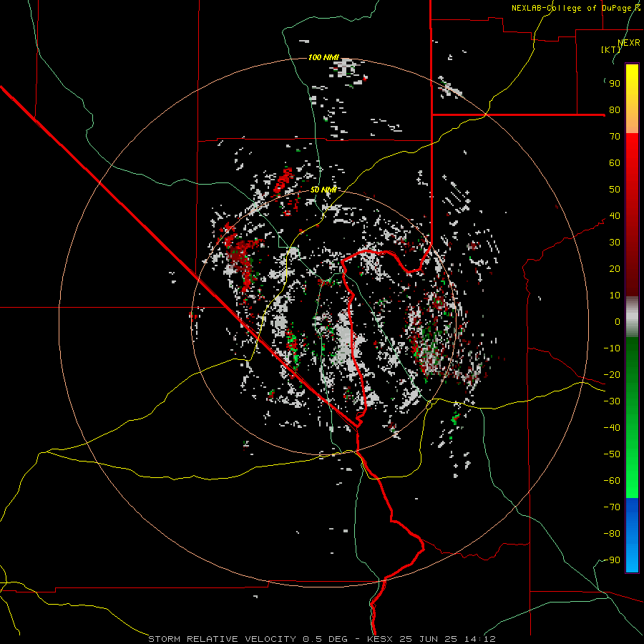The image size is (644, 644).
Task: Click the -30 velocity scale label
Action: pyautogui.click(x=612, y=401)
